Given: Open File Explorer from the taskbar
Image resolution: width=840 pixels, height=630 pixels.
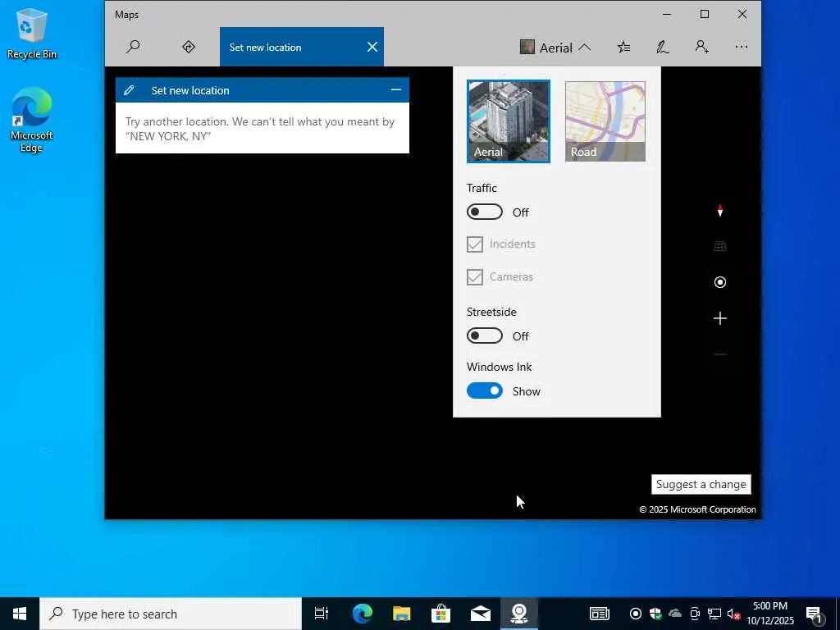Looking at the screenshot, I should [401, 614].
